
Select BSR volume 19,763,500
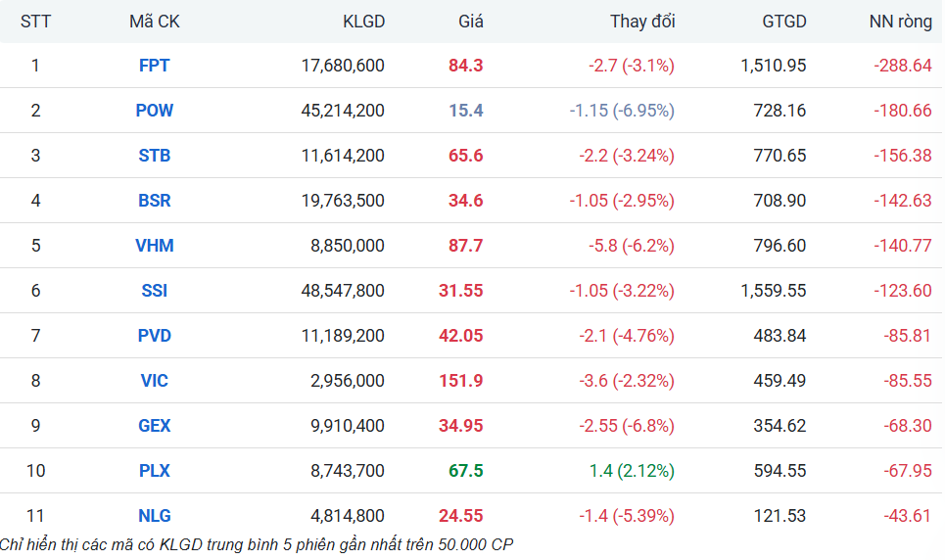(343, 200)
